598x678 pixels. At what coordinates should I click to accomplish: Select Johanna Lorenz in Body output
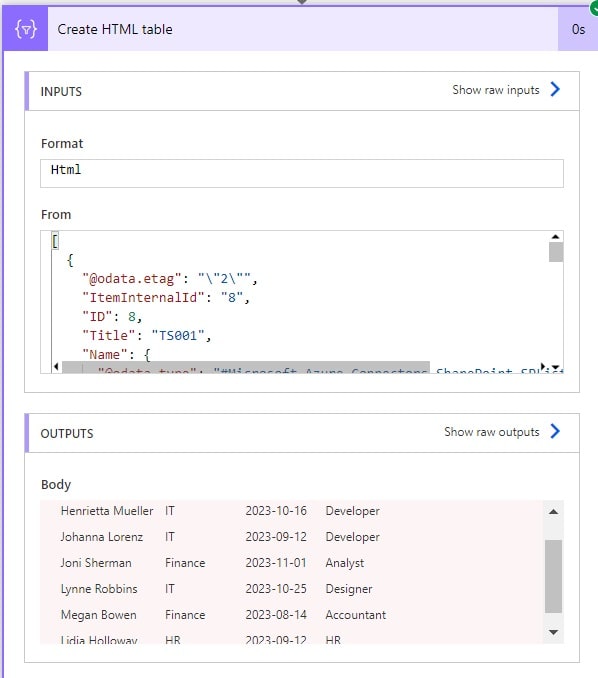click(x=102, y=537)
